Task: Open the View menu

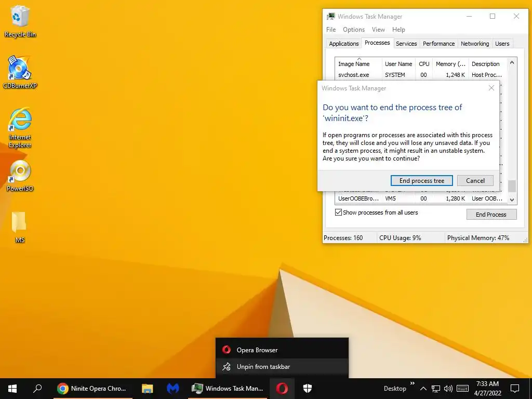Action: pyautogui.click(x=378, y=30)
